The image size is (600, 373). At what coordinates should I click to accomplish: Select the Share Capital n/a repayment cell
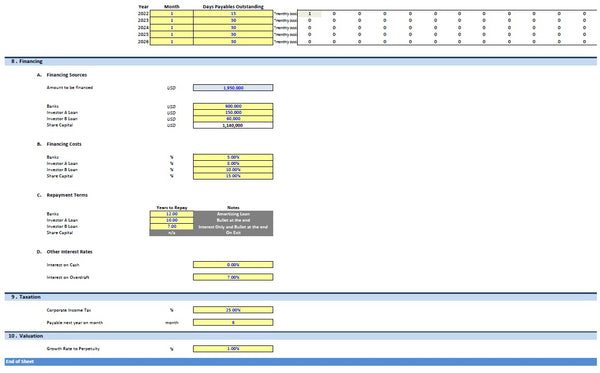(x=171, y=233)
